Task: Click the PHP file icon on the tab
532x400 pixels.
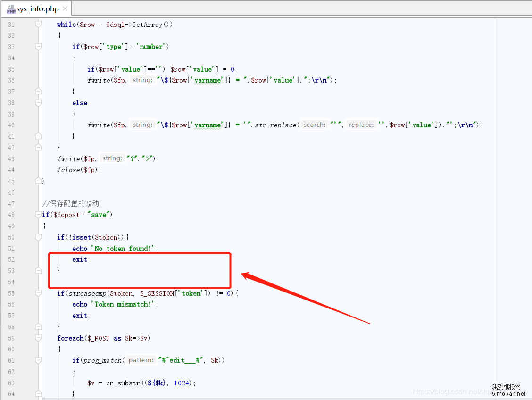Action: tap(11, 9)
